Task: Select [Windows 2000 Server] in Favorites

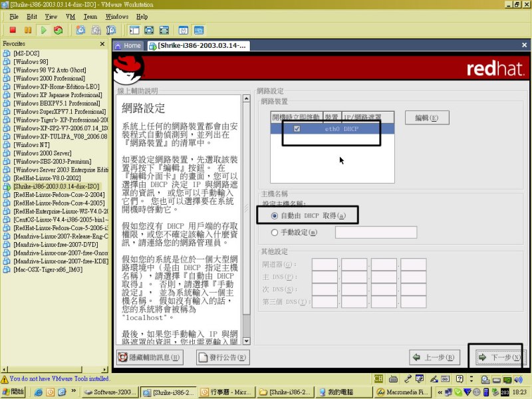Action: coord(43,154)
